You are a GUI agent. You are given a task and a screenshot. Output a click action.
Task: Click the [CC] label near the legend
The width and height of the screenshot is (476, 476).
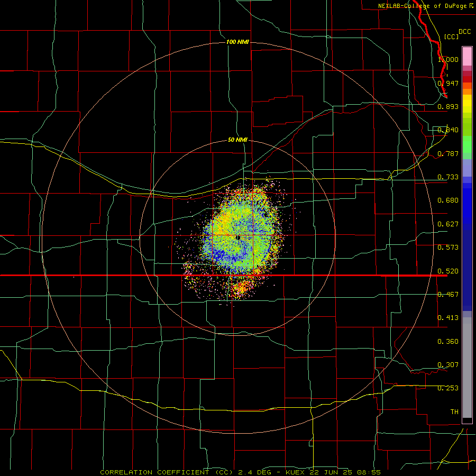click(451, 36)
